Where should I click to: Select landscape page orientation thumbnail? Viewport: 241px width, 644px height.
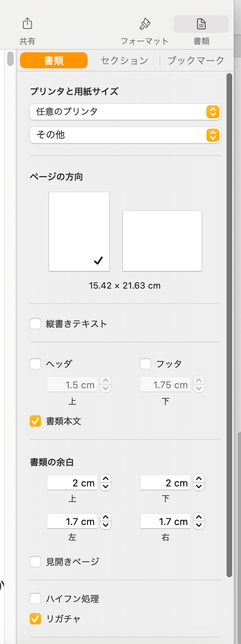162,240
